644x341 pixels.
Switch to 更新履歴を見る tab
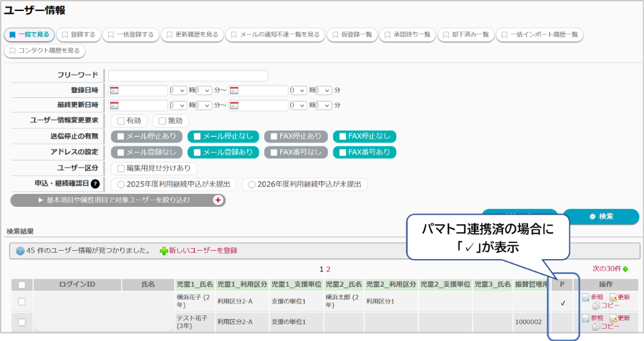[x=191, y=34]
